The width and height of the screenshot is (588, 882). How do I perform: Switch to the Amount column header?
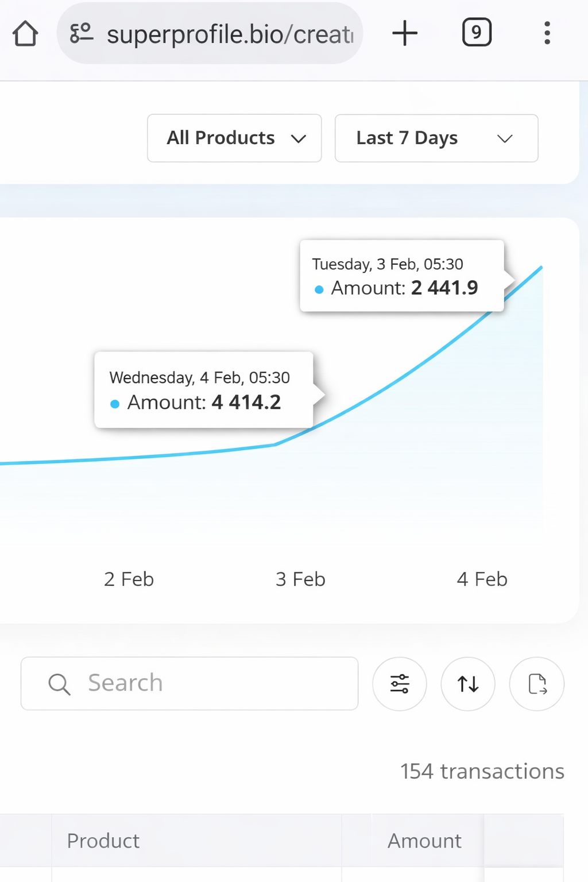424,841
